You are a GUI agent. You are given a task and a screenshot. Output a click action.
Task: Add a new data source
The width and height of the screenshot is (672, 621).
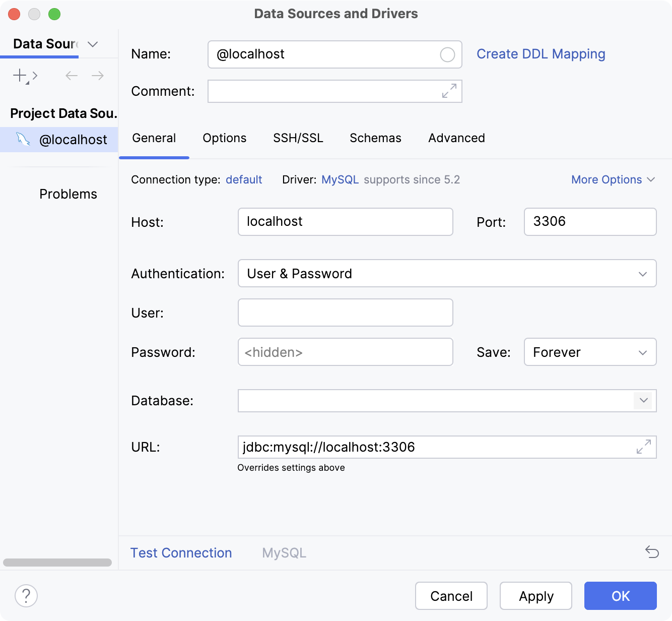click(x=19, y=76)
